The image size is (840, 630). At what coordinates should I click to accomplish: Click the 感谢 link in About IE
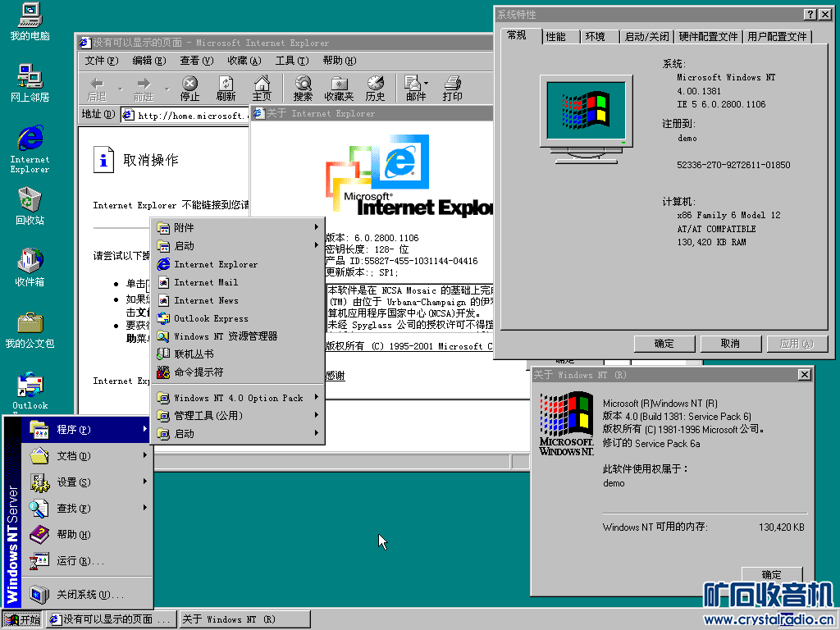tap(336, 376)
